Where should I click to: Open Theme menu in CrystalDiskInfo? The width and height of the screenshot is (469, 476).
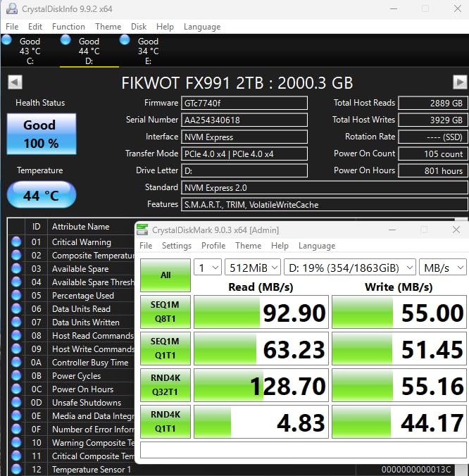(108, 27)
